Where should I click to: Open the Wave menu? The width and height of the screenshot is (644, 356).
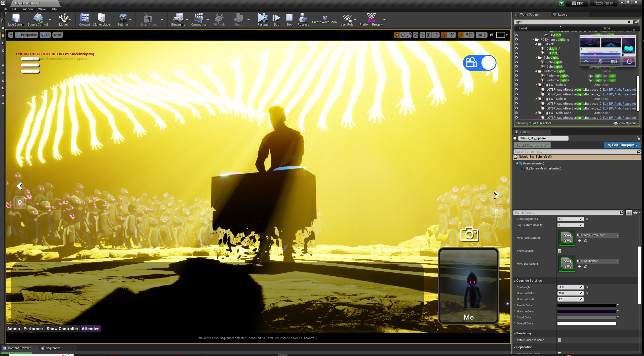click(42, 9)
